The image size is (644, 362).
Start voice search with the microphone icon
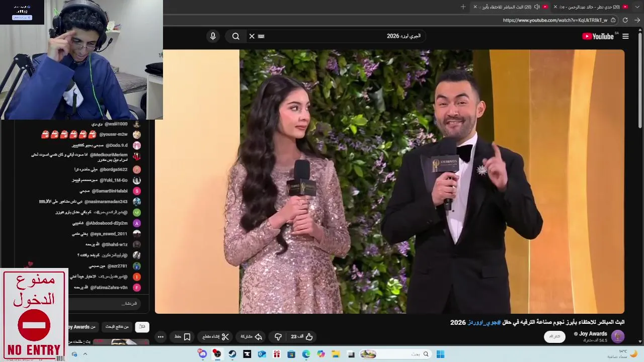pyautogui.click(x=213, y=36)
